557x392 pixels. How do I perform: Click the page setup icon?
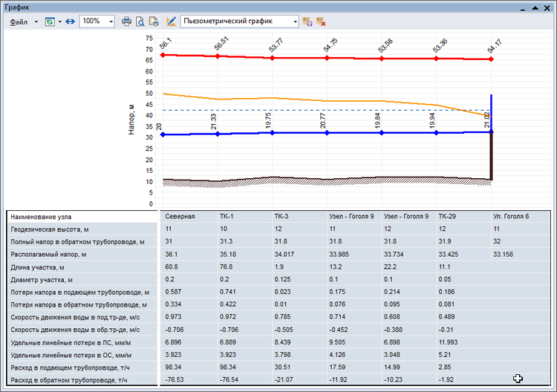coord(154,22)
